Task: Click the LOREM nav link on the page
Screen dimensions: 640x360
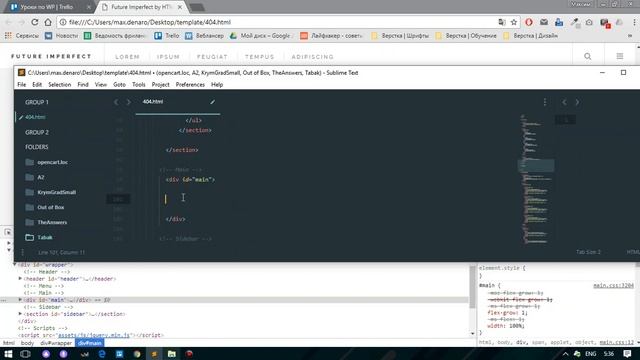Action: click(127, 57)
